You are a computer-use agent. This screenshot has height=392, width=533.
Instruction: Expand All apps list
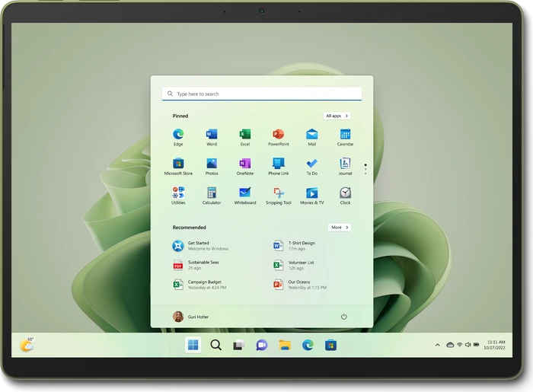click(337, 116)
